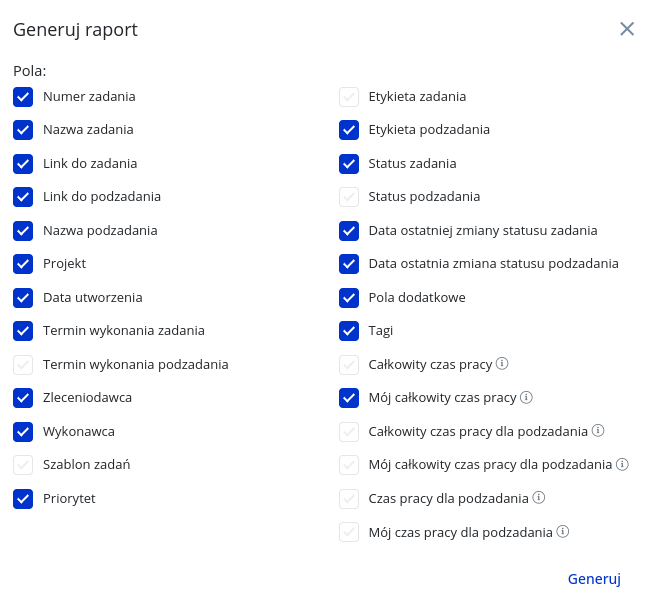Click info icon beside Mój całkowity czas pracy

[x=526, y=397]
